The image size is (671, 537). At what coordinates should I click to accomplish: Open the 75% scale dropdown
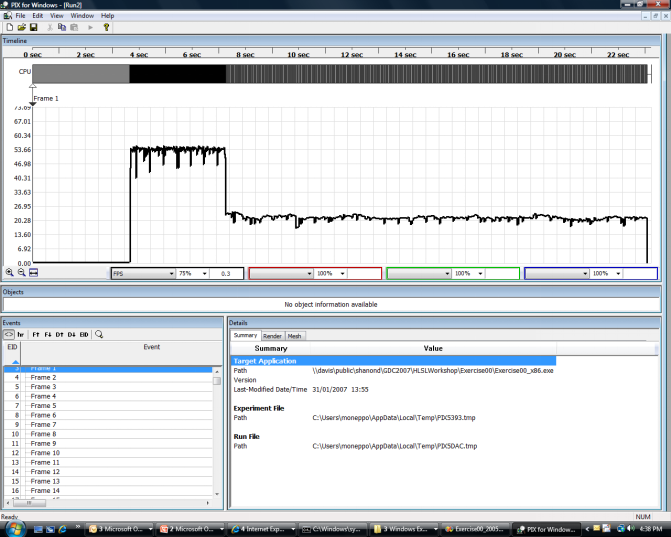(x=205, y=273)
